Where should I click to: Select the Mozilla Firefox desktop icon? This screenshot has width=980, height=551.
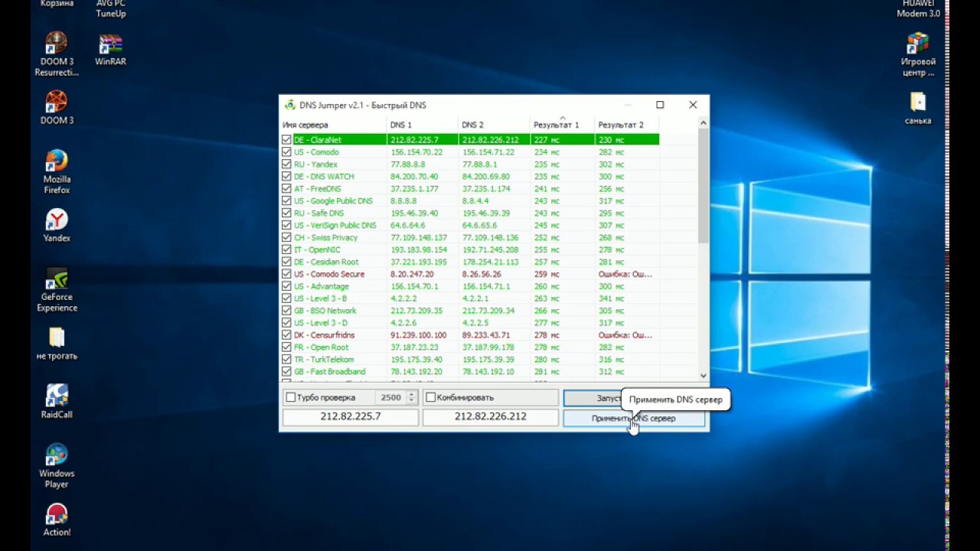click(57, 171)
